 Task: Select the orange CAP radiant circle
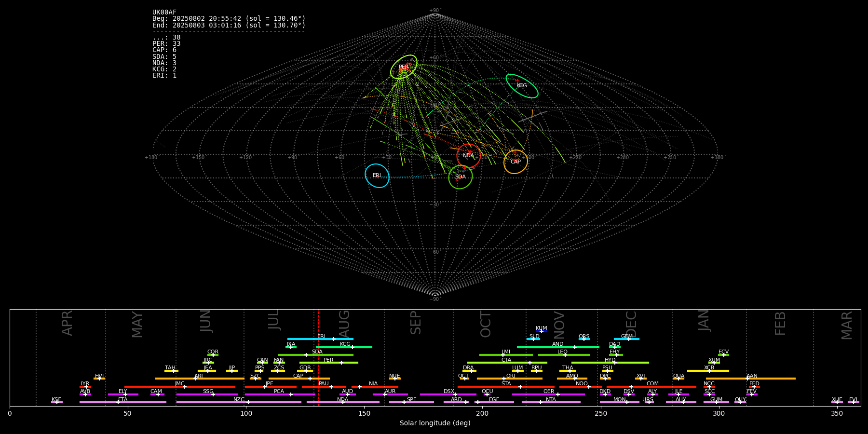click(515, 162)
